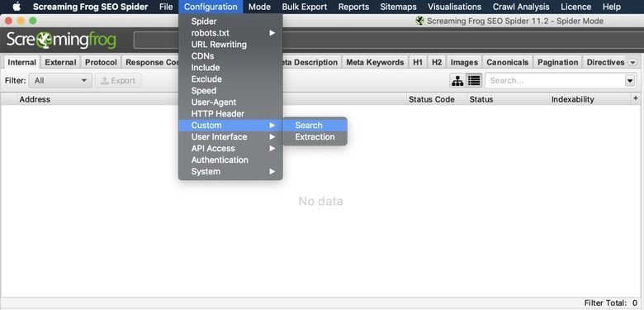The width and height of the screenshot is (644, 310).
Task: Expand the robots.txt submenu
Action: pyautogui.click(x=230, y=33)
